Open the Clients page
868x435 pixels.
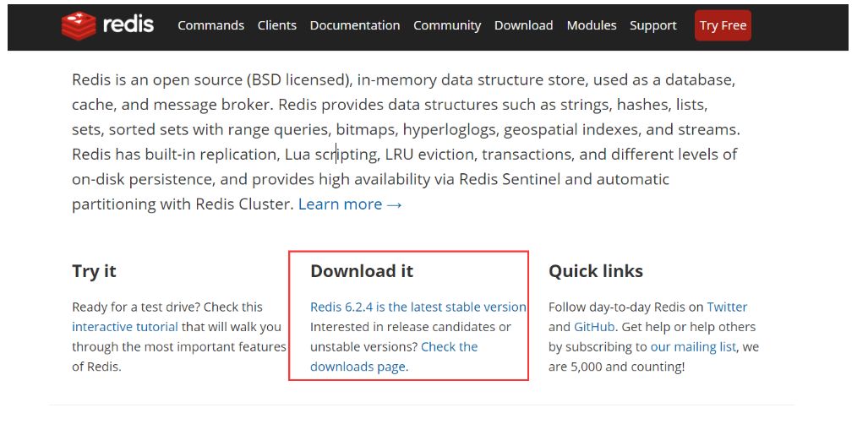click(276, 25)
